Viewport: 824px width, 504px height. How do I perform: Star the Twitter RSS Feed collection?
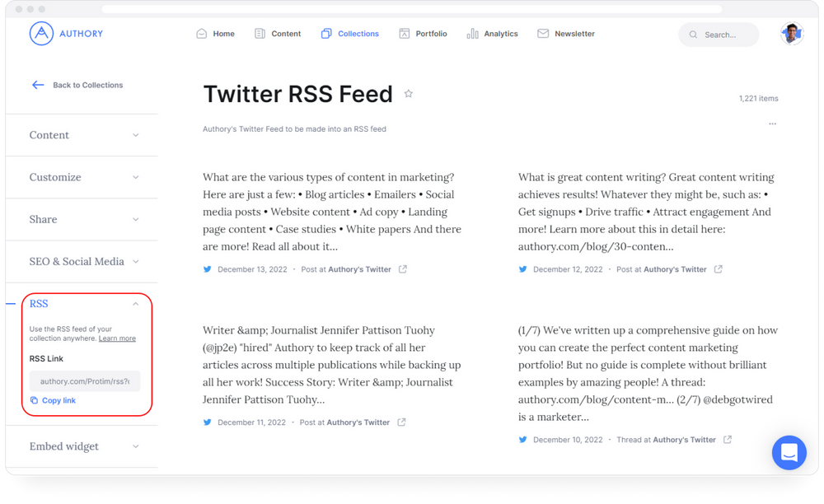click(x=408, y=94)
